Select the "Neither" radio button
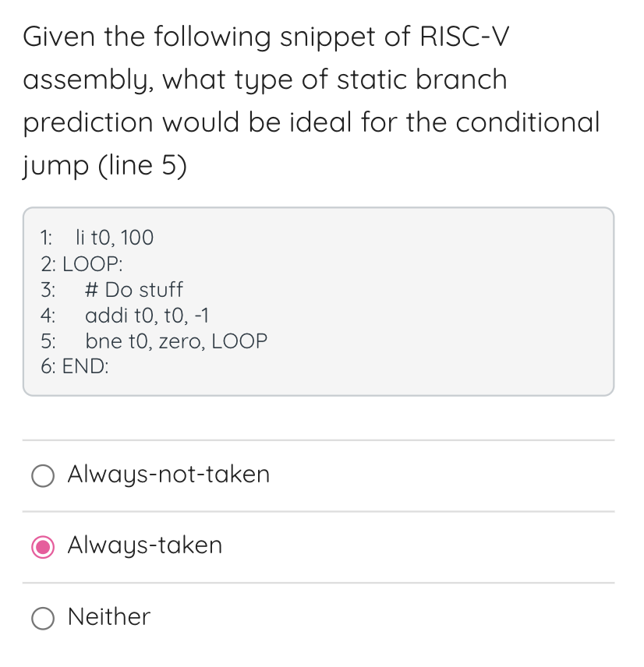Viewport: 644px width, 667px height. pos(43,619)
